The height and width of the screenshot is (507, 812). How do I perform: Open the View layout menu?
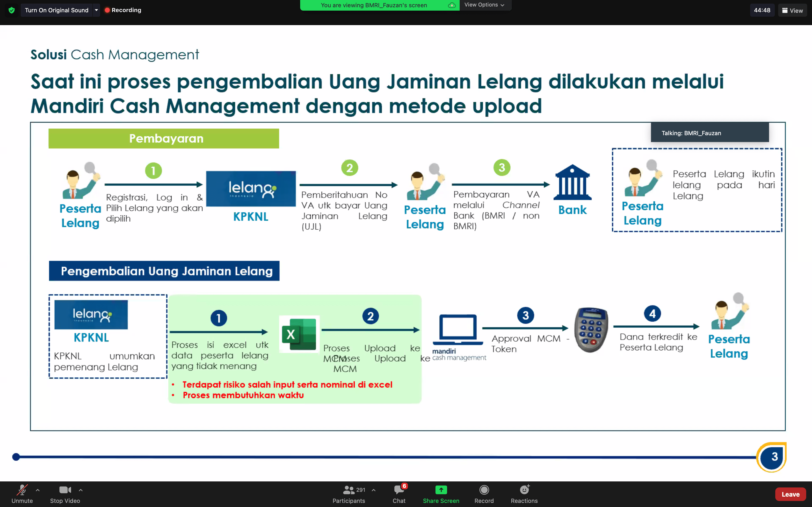pos(792,10)
